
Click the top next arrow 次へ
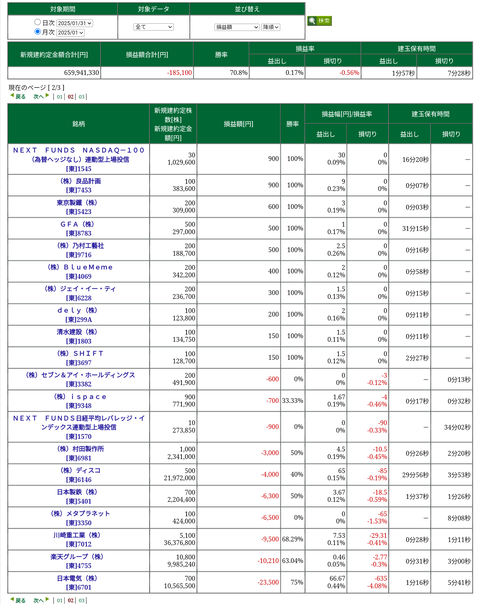pyautogui.click(x=41, y=96)
